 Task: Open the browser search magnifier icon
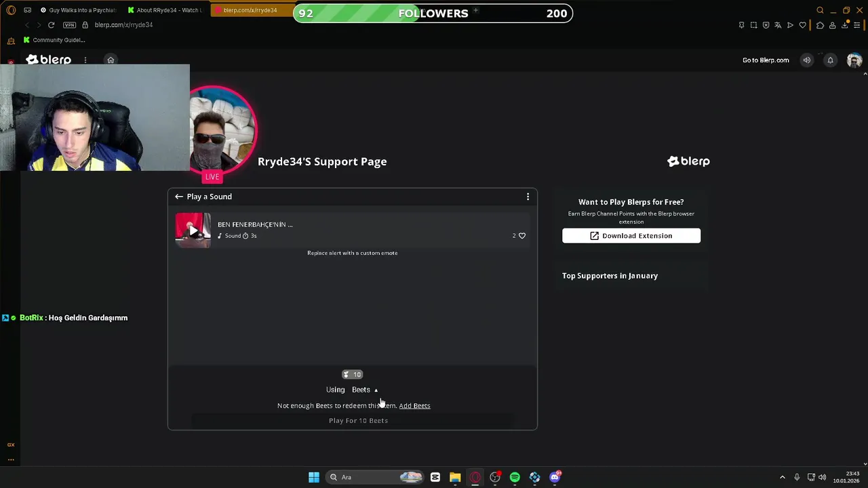pos(820,10)
